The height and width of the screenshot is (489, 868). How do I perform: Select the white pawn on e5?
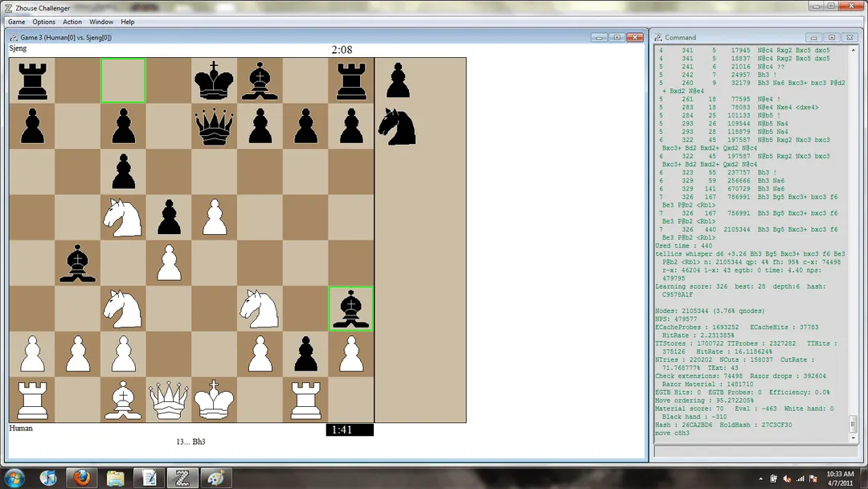[x=215, y=218]
